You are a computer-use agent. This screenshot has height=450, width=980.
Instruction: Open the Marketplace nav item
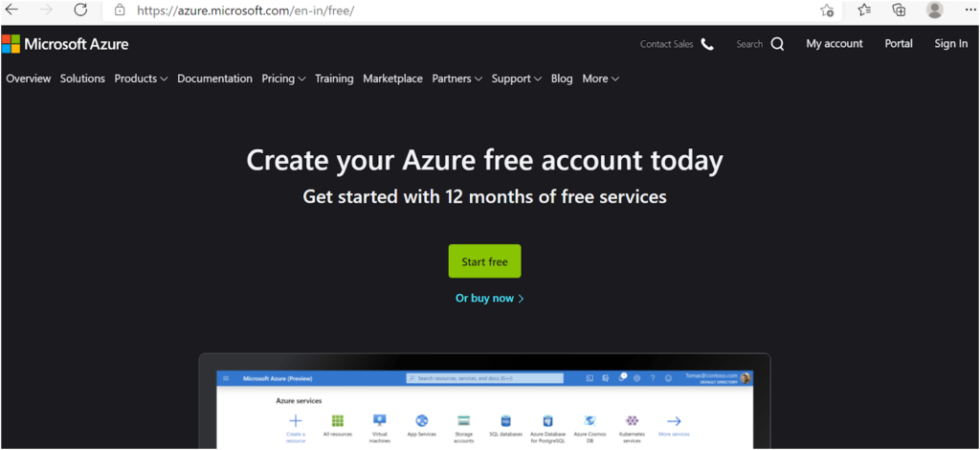coord(392,79)
